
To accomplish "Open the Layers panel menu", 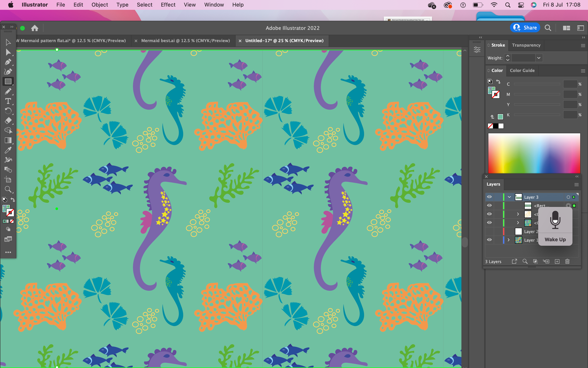I will click(576, 184).
